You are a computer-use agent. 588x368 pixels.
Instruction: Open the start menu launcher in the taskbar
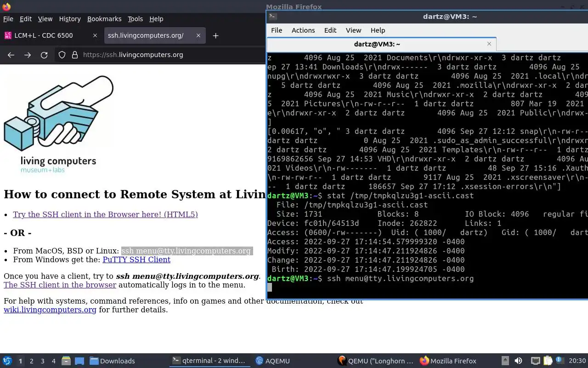point(7,361)
